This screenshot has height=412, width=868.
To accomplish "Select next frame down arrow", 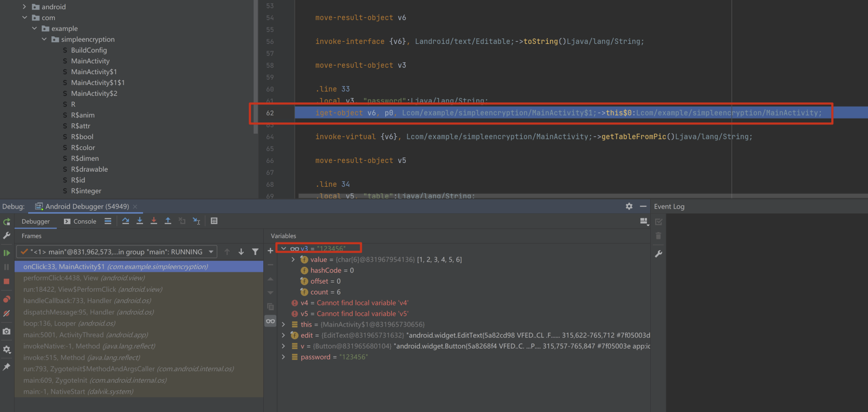I will [241, 252].
